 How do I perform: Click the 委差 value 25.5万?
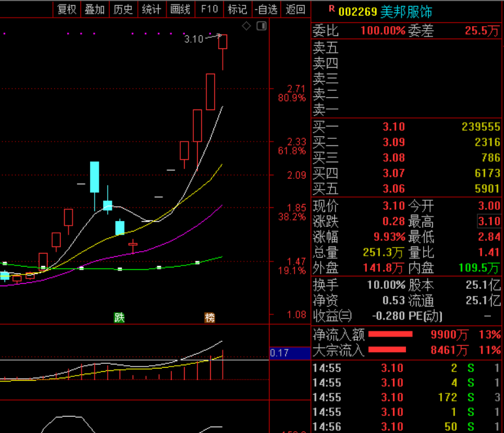482,31
